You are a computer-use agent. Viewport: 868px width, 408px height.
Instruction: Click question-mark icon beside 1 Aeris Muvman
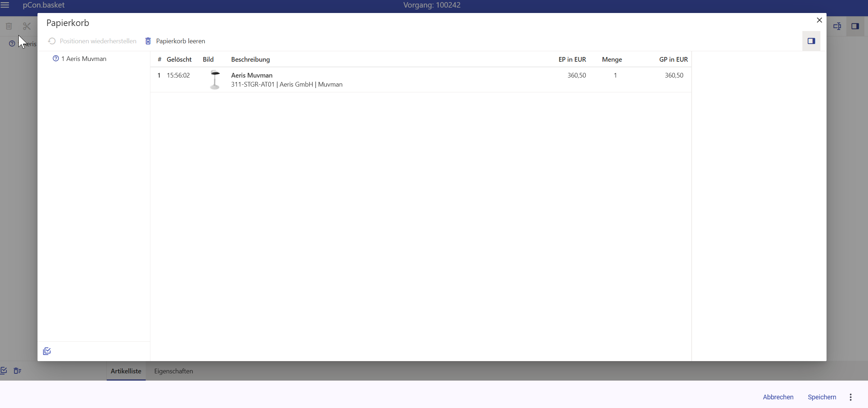56,58
